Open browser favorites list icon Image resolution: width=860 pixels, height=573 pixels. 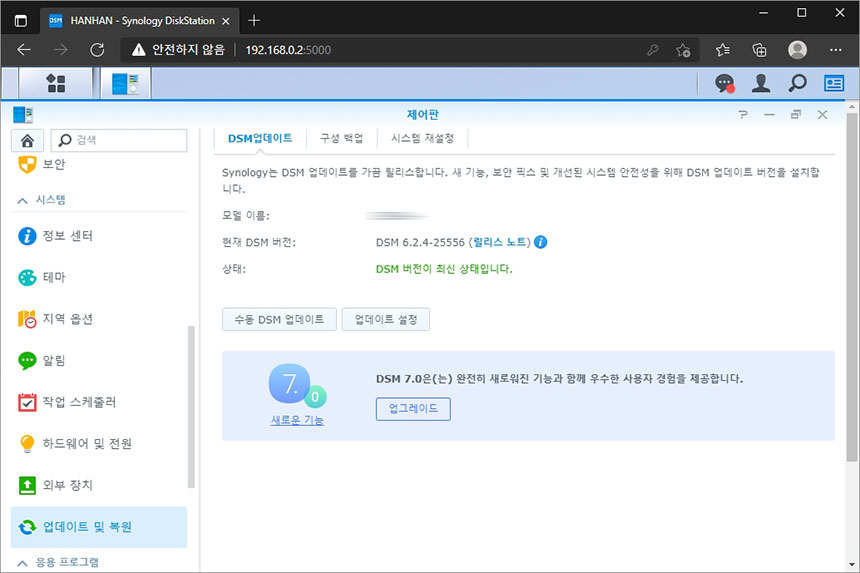coord(722,50)
